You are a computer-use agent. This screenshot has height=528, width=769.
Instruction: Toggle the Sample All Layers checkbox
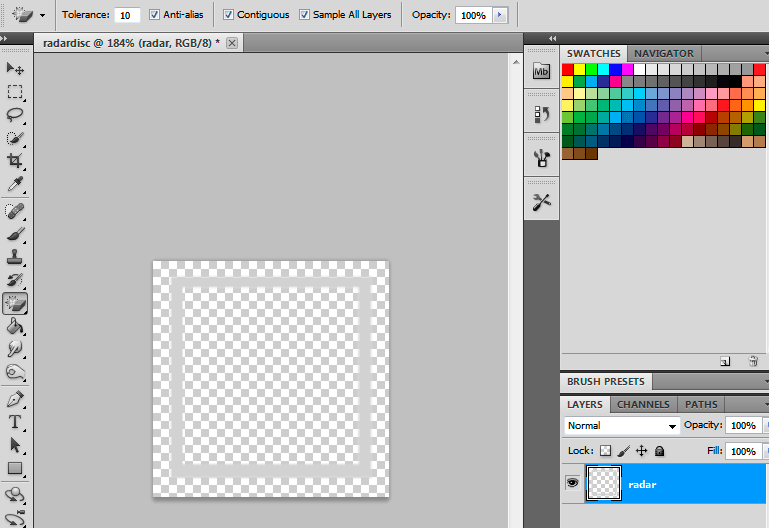304,15
